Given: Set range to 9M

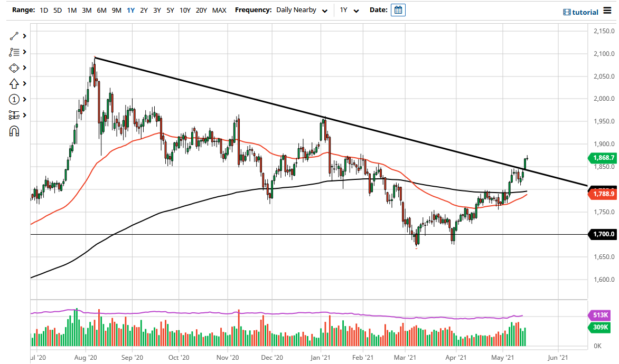Looking at the screenshot, I should coord(116,10).
